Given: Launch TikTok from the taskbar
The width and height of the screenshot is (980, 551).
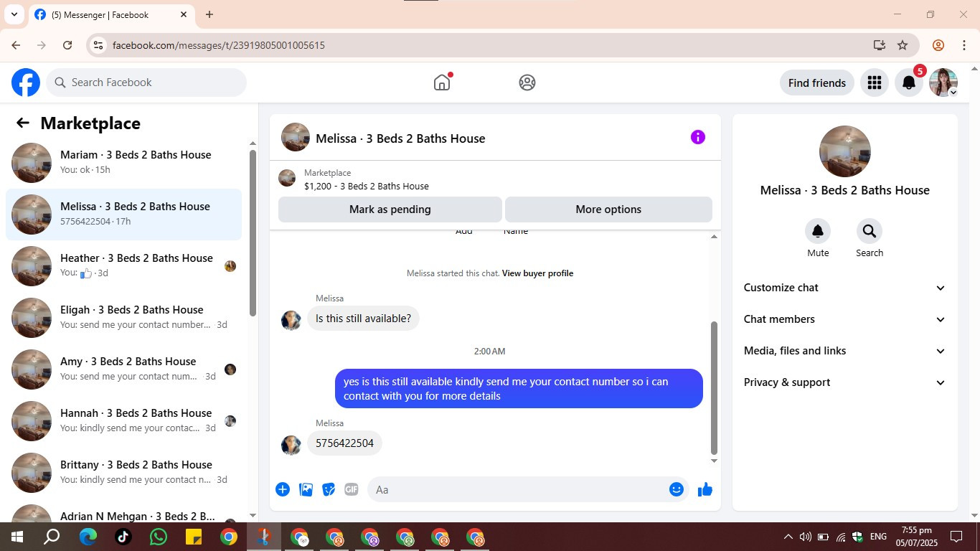Looking at the screenshot, I should 123,537.
